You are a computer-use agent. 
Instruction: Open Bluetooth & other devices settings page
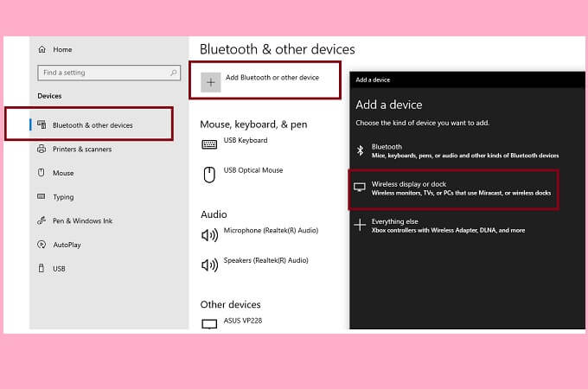coord(92,125)
